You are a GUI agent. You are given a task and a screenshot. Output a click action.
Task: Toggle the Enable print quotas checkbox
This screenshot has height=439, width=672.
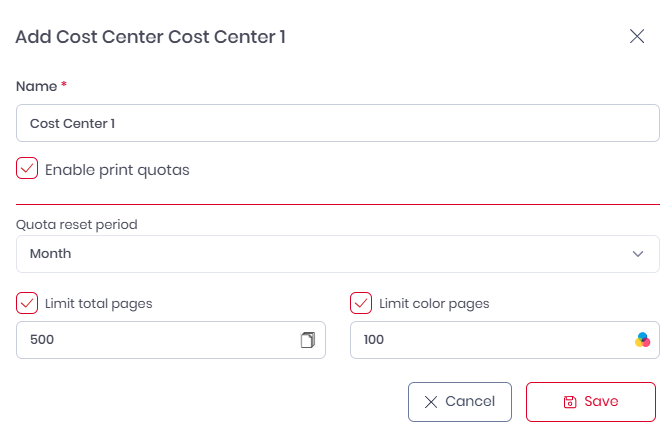27,168
